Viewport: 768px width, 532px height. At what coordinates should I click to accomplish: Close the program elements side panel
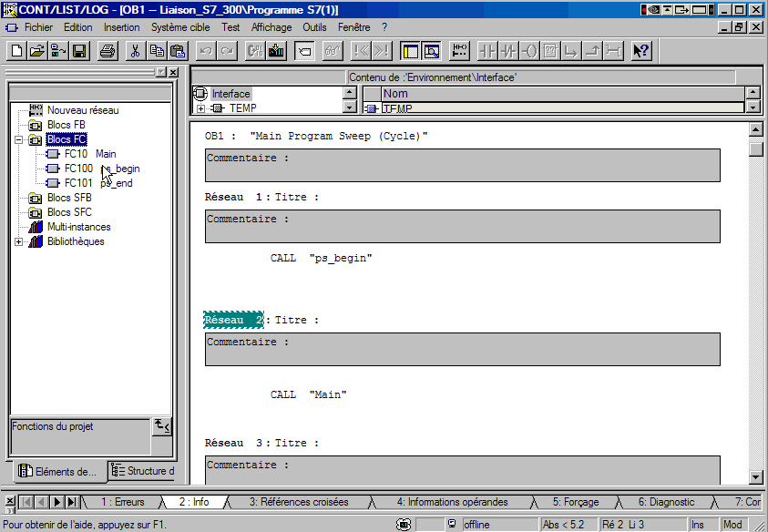tap(173, 73)
